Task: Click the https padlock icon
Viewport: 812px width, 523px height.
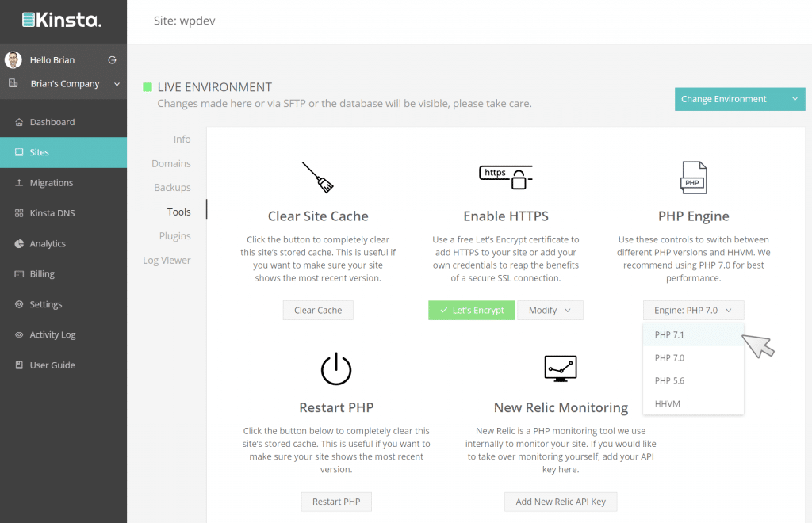Action: coord(506,177)
